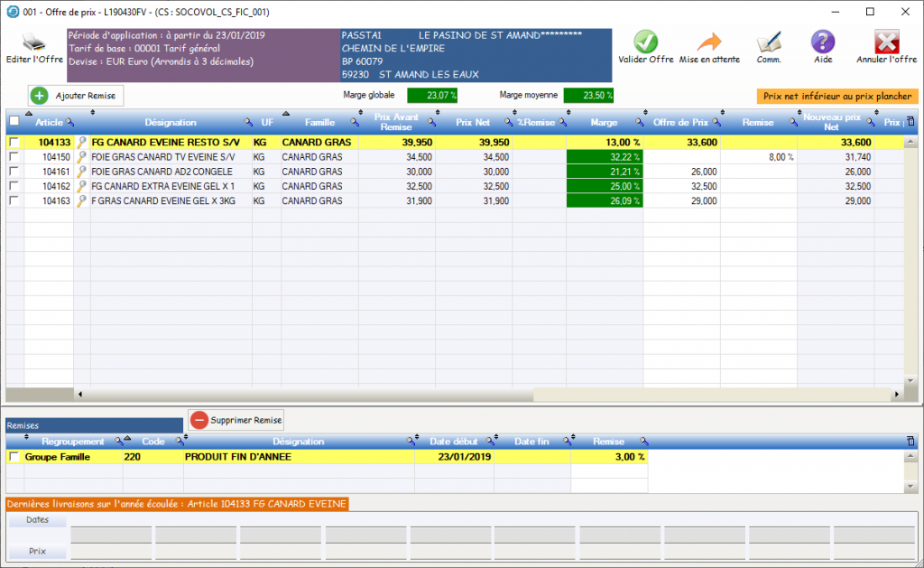The width and height of the screenshot is (924, 568).
Task: Click the green Valider Offre checkmark
Action: coord(645,42)
